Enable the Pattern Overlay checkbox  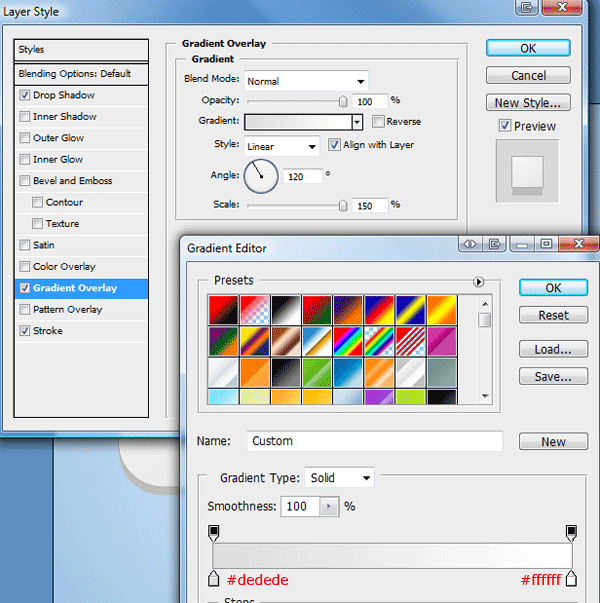(25, 309)
